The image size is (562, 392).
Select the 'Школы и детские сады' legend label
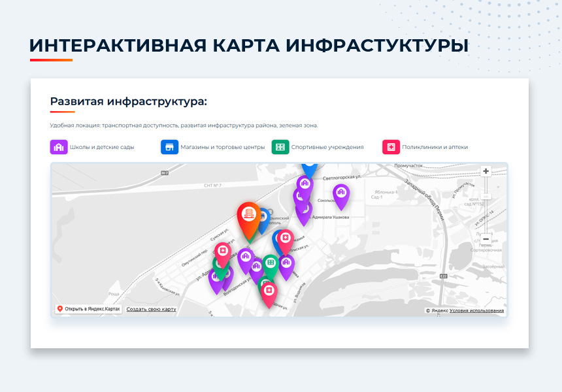click(x=101, y=147)
